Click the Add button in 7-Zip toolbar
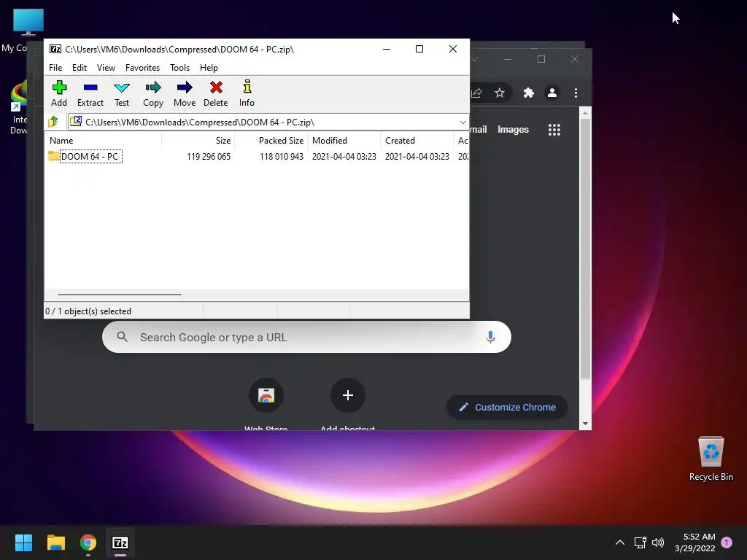 (59, 93)
